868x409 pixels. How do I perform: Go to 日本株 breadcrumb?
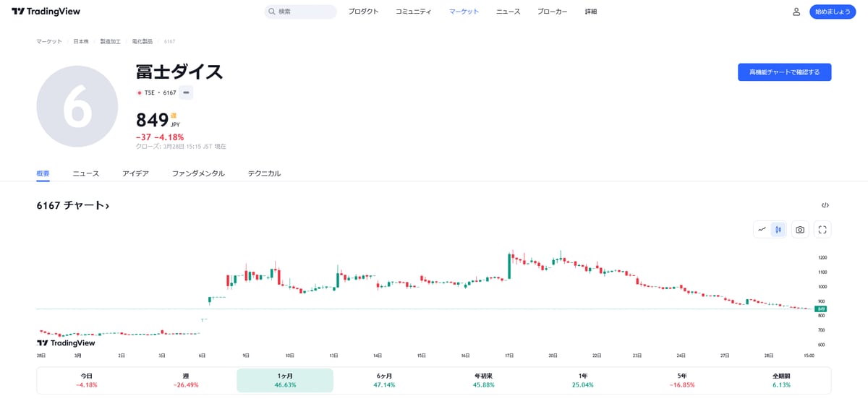tap(81, 41)
